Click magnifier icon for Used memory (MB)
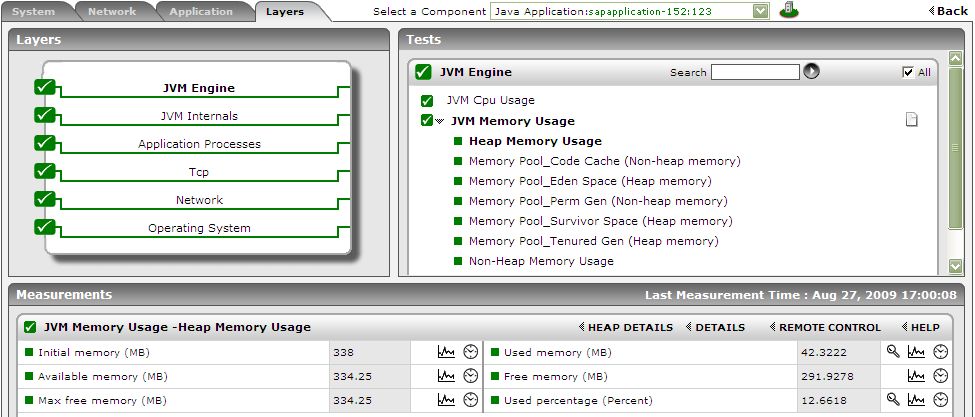This screenshot has width=975, height=417. pyautogui.click(x=893, y=352)
